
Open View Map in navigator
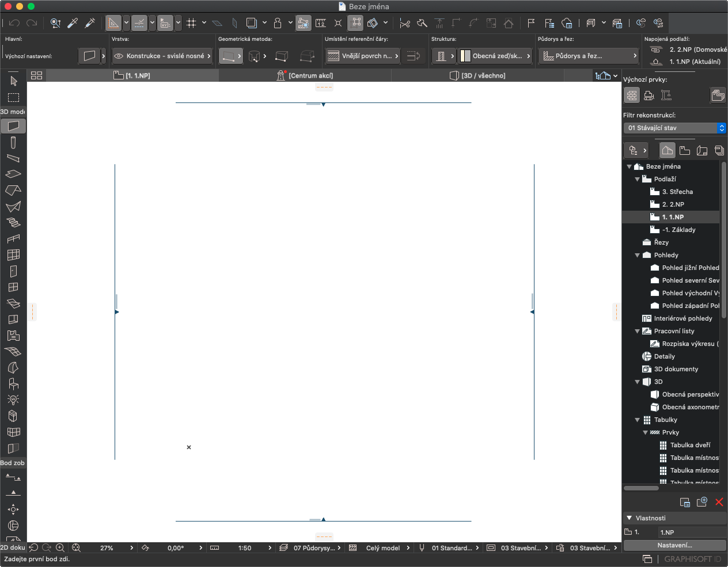pos(685,150)
